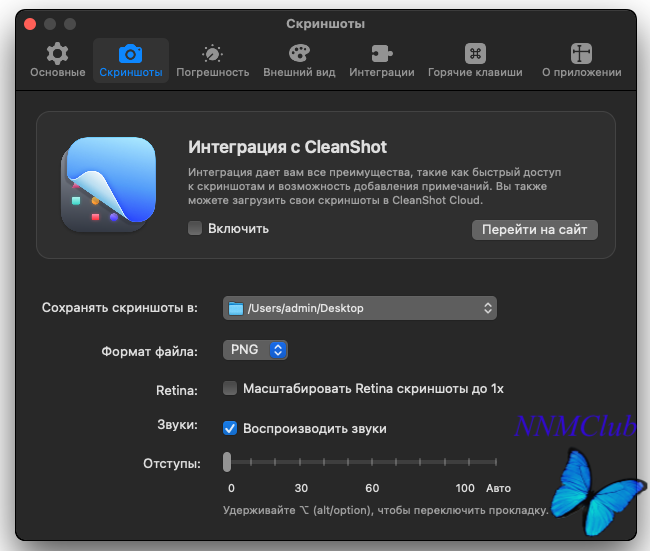
Task: Set Отступы slider to the Авто end
Action: coord(496,462)
